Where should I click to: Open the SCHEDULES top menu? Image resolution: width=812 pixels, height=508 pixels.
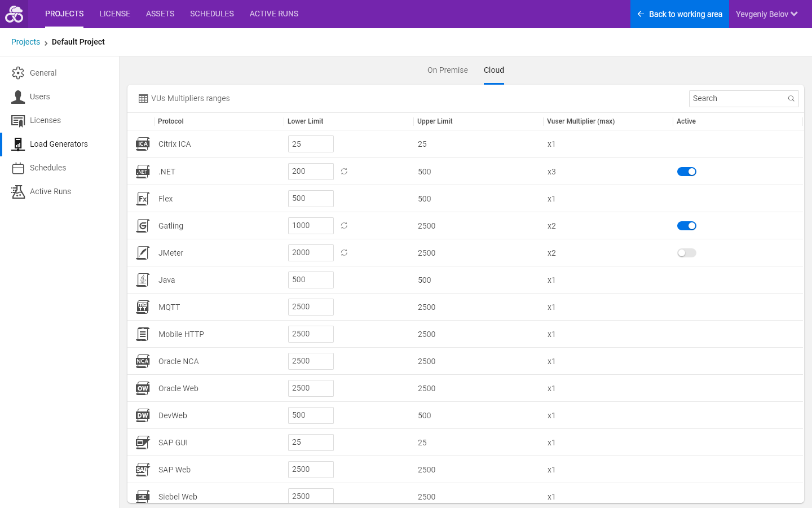(212, 14)
